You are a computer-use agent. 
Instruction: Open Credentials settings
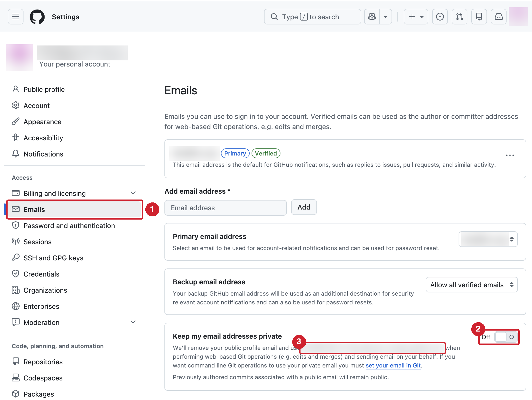tap(41, 274)
